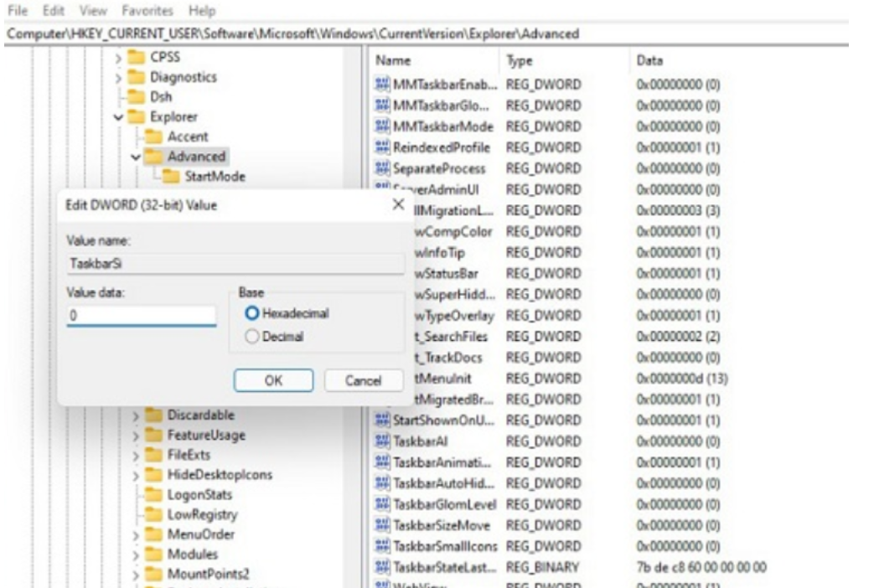
Task: Click the MMTaskbarMode DWORD value icon
Action: pos(383,126)
